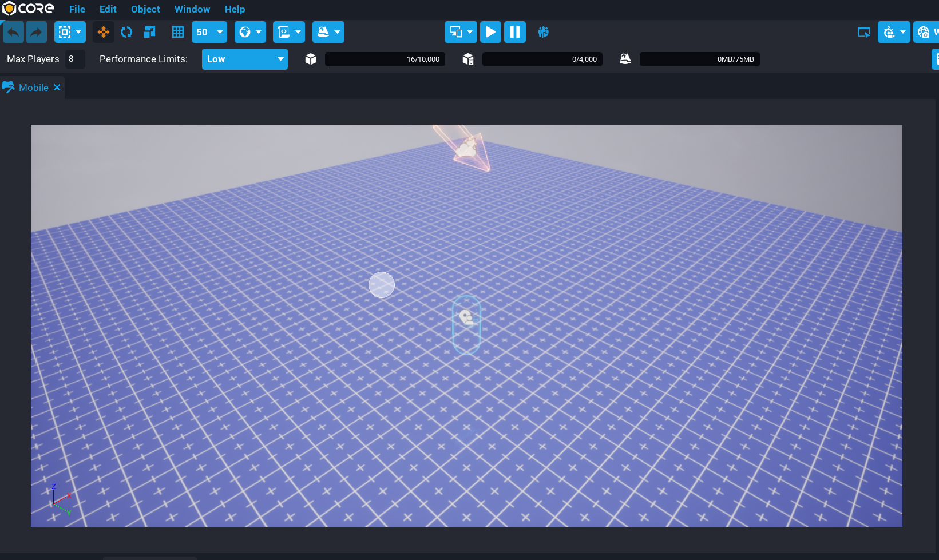Click the Redo arrow button

pos(36,32)
